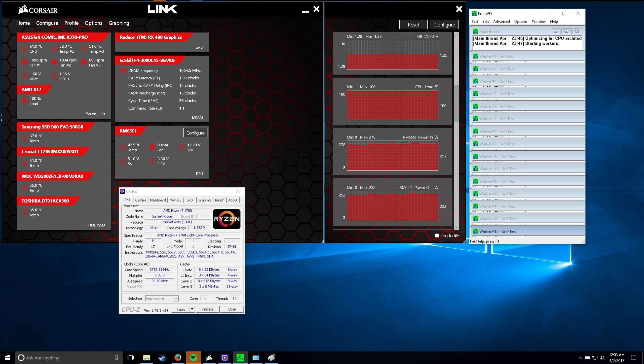Click the Validate button in CPU-Z

207,309
